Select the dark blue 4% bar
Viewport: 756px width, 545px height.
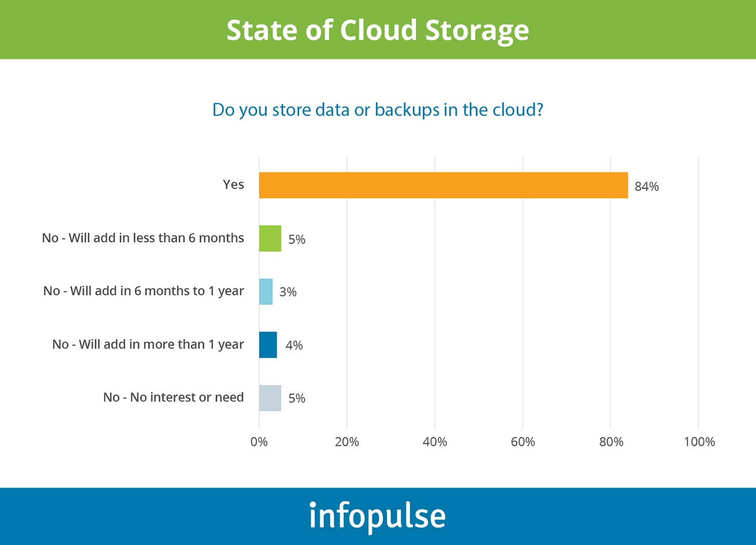pos(268,345)
